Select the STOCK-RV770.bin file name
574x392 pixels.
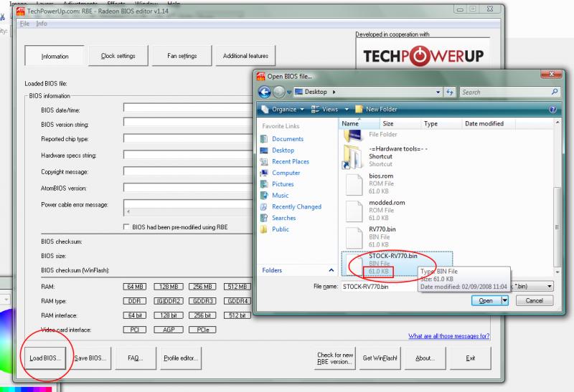[x=392, y=256]
